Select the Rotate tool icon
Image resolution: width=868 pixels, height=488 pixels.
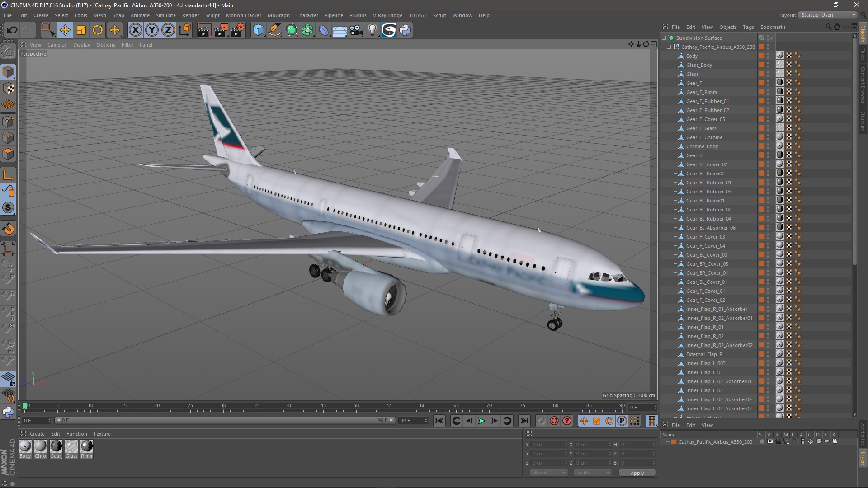(x=98, y=30)
